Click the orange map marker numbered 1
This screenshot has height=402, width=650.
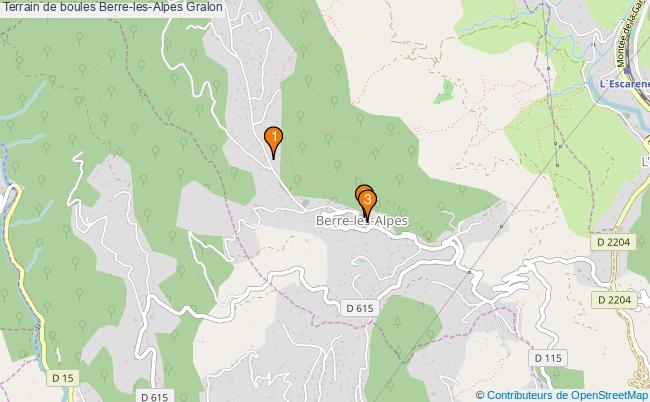(x=273, y=141)
